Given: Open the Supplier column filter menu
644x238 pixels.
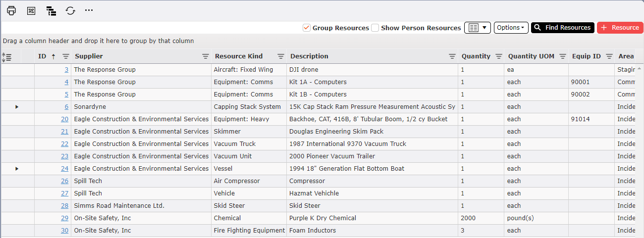Looking at the screenshot, I should coord(206,56).
